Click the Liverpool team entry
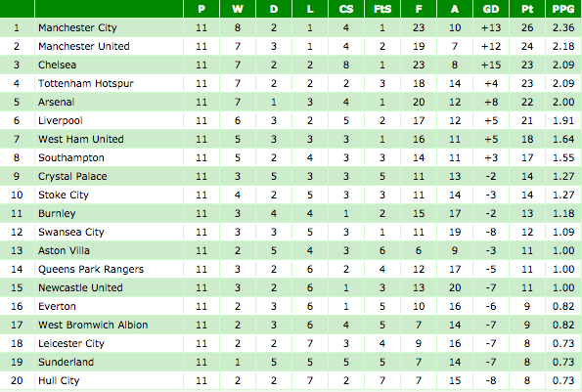582x392 pixels. (61, 120)
